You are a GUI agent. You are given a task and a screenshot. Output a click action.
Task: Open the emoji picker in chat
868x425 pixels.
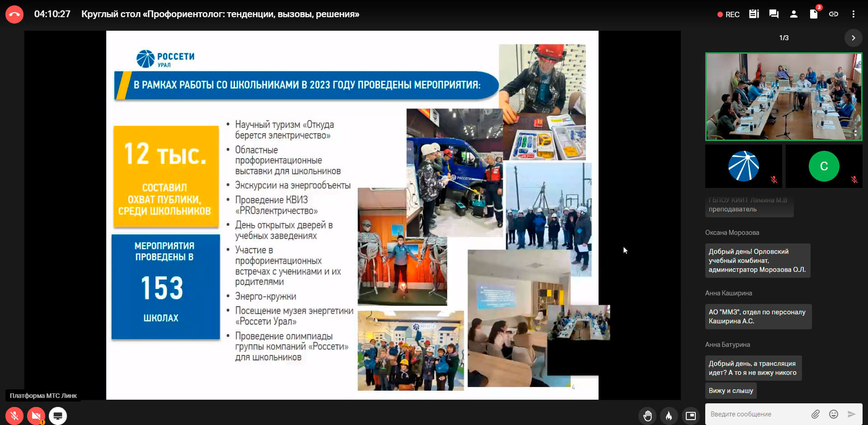[834, 414]
